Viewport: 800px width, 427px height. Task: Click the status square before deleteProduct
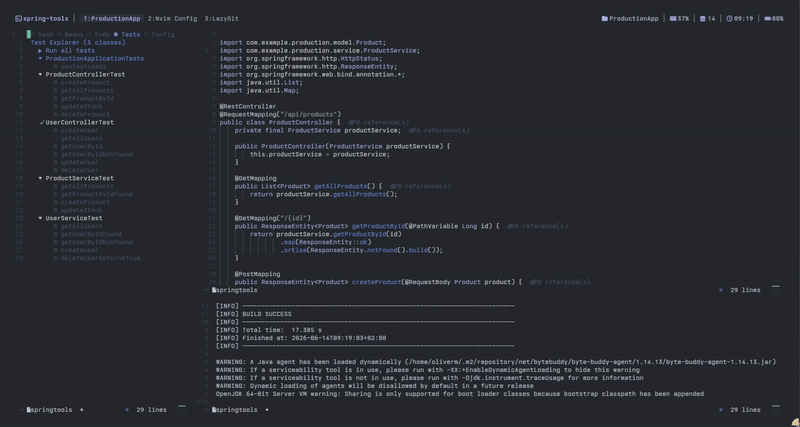click(55, 115)
